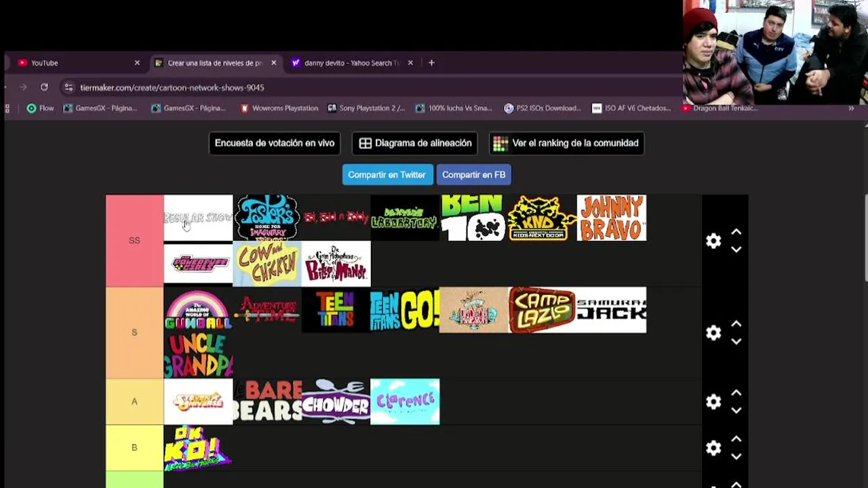Click the B tier color label
The width and height of the screenshot is (868, 488).
[x=134, y=448]
